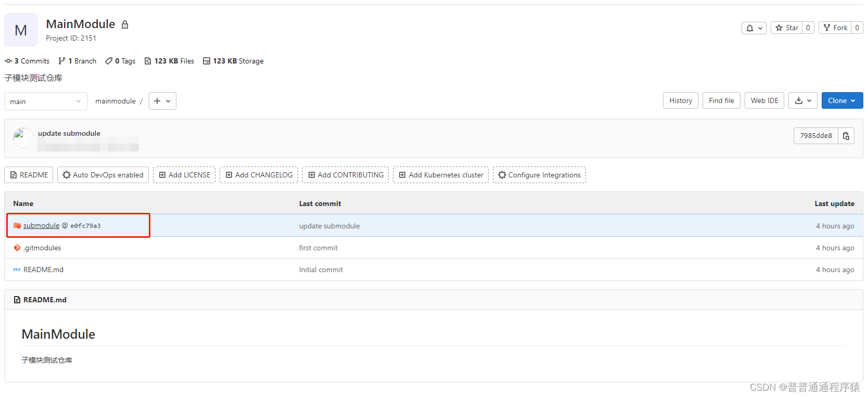Click the .gitmodules git file icon

coord(17,248)
